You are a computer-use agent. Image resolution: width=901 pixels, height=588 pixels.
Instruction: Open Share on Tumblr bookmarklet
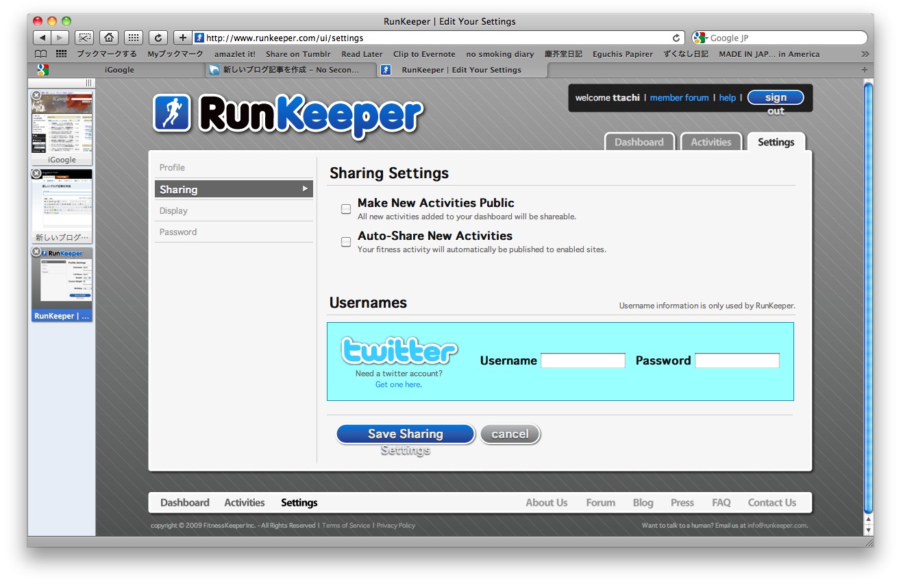click(x=298, y=54)
